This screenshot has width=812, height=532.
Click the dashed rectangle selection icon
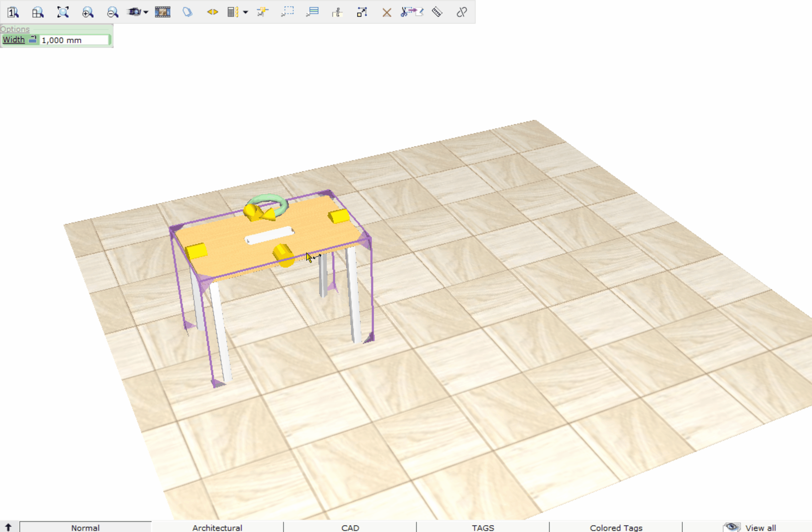288,12
